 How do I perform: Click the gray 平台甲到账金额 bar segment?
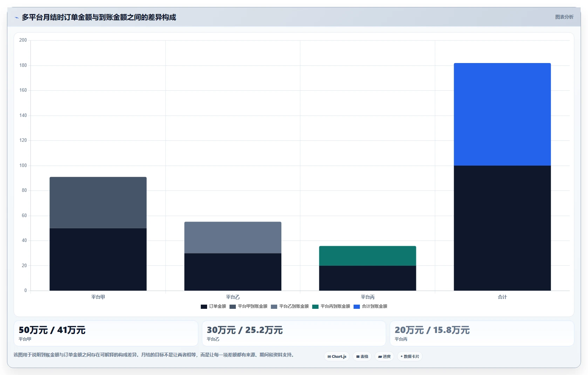click(x=98, y=202)
